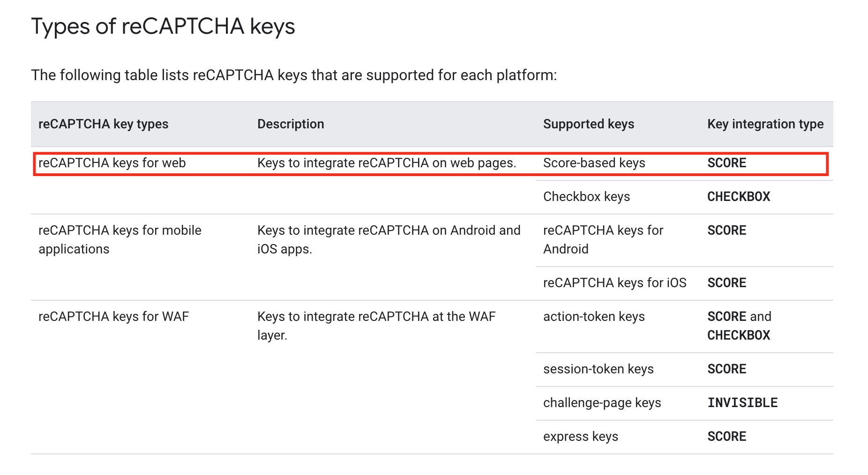This screenshot has width=868, height=475.
Task: Click the "reCAPTCHA key types" column header
Action: point(103,124)
